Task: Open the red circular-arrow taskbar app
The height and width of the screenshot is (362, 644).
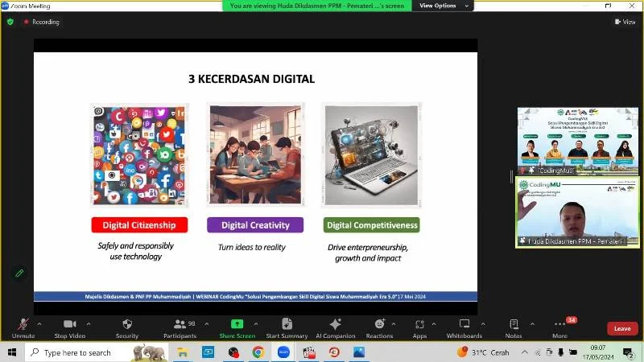Action: (334, 352)
